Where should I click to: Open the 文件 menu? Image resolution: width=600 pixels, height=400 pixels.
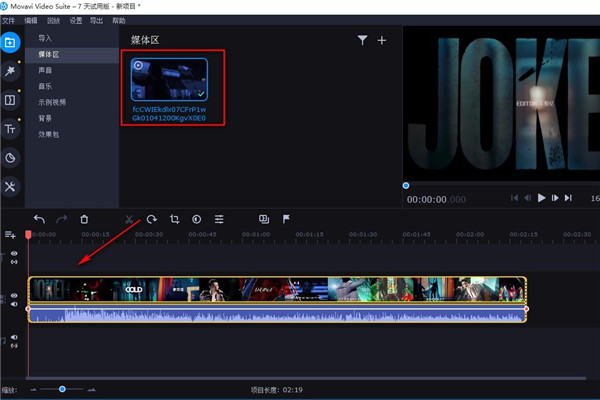pos(9,20)
